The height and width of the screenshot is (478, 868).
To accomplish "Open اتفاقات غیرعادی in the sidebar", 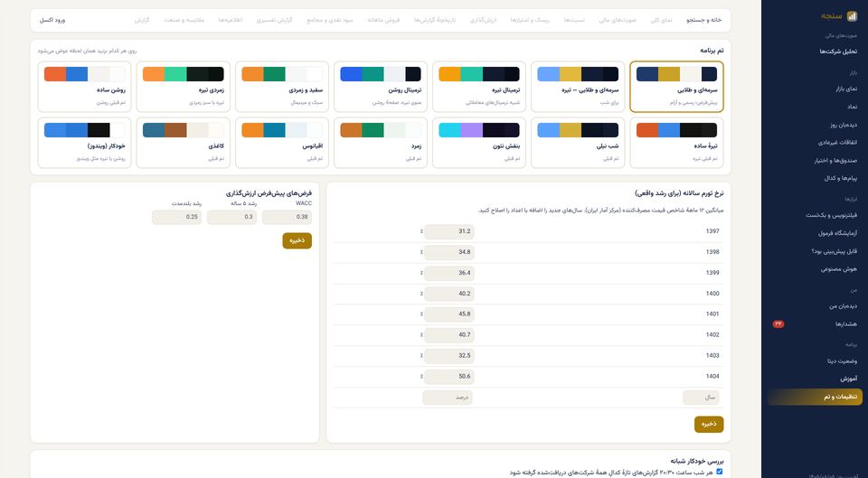I will click(x=815, y=142).
